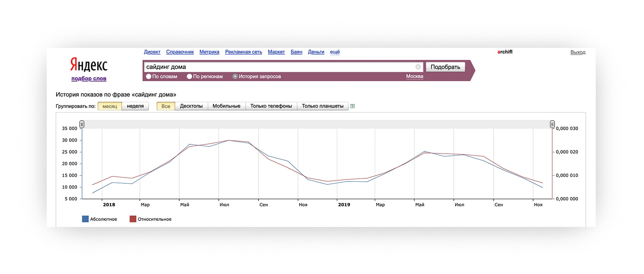Grab the left range slider handle
Image resolution: width=644 pixels, height=274 pixels.
(82, 124)
